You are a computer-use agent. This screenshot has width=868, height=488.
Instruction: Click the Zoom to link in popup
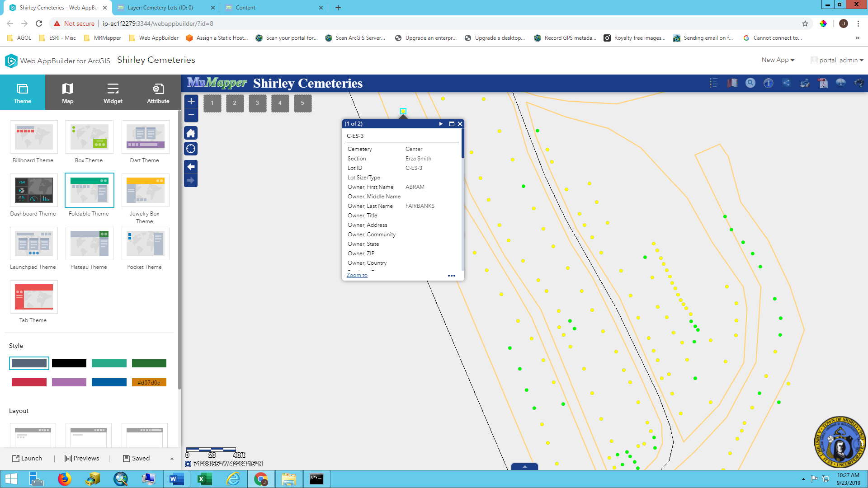click(357, 275)
